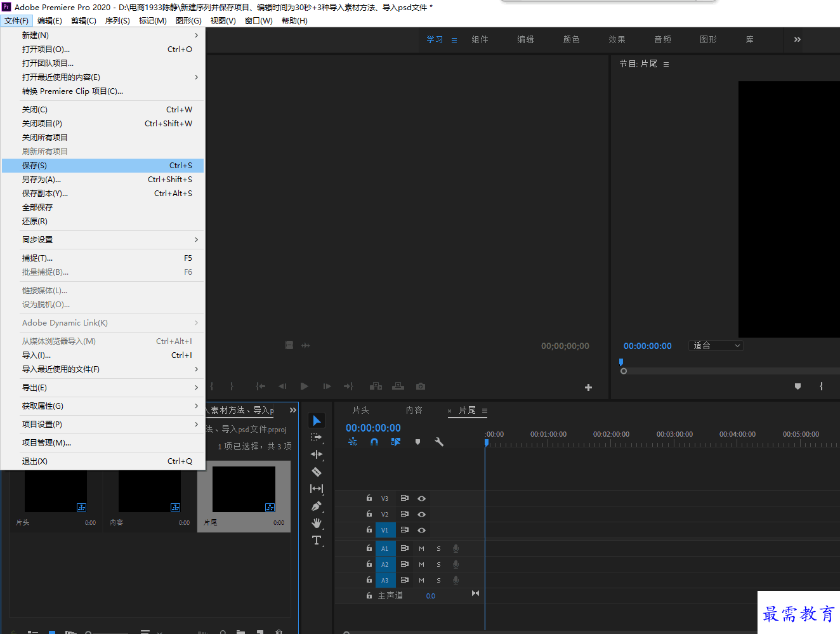Expand the 同步设置 submenu
This screenshot has height=634, width=840.
(x=103, y=239)
